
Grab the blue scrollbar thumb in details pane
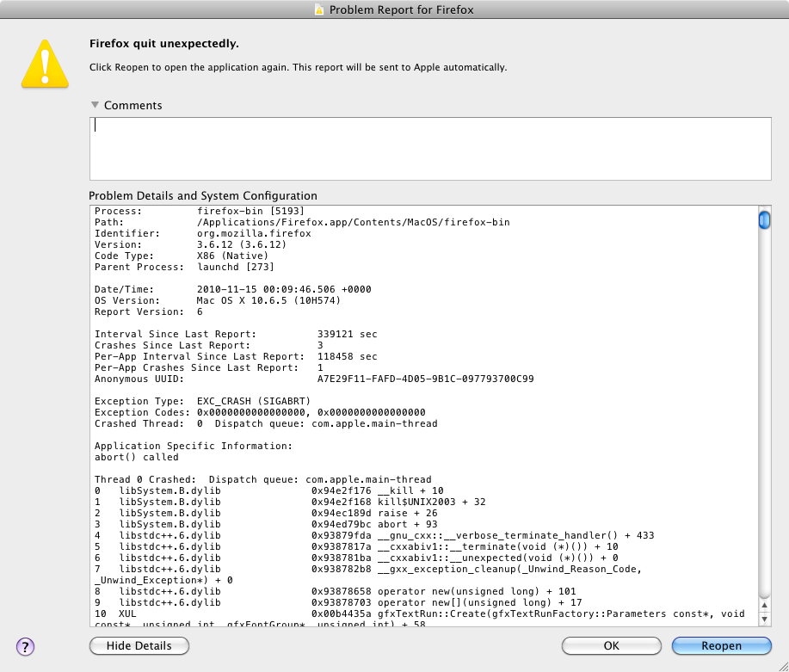coord(763,220)
